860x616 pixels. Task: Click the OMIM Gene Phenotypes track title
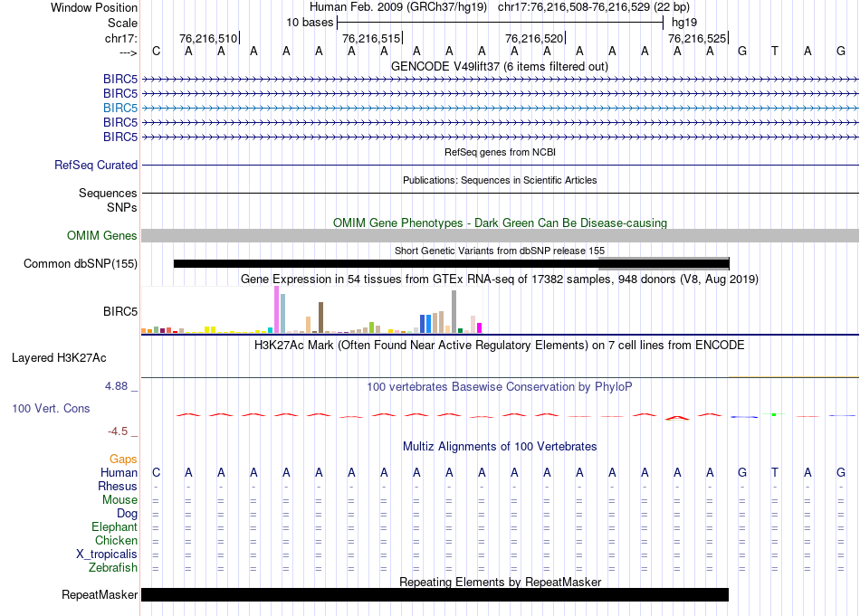(501, 223)
